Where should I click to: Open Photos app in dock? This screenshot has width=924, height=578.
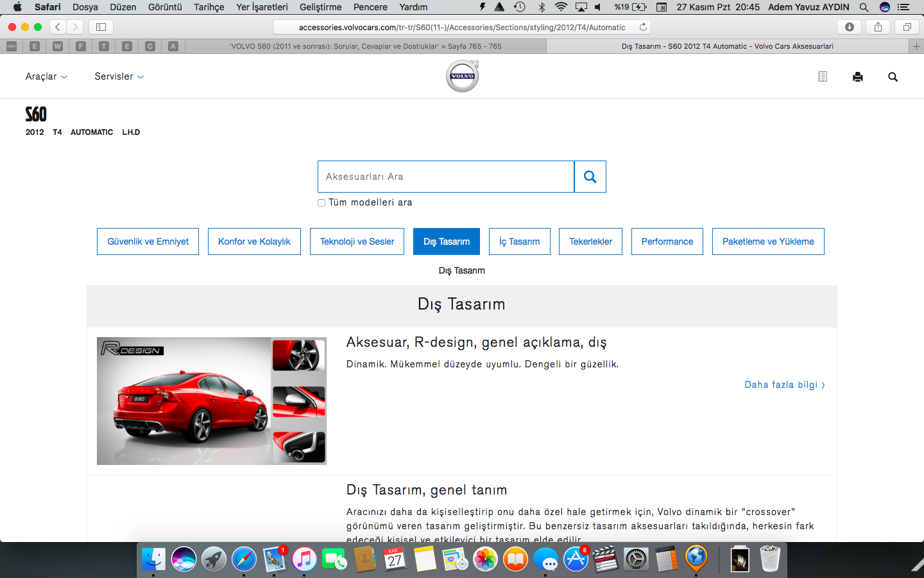(485, 559)
